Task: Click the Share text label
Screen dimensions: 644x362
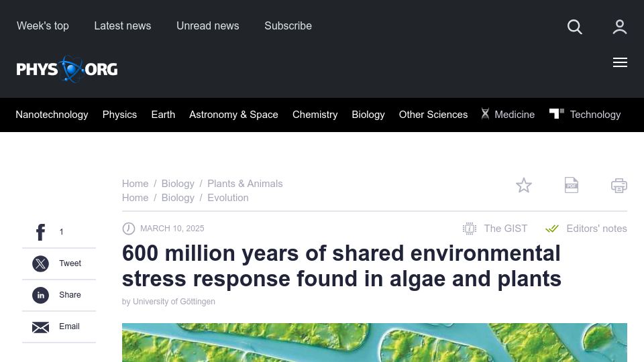Action: pos(70,295)
